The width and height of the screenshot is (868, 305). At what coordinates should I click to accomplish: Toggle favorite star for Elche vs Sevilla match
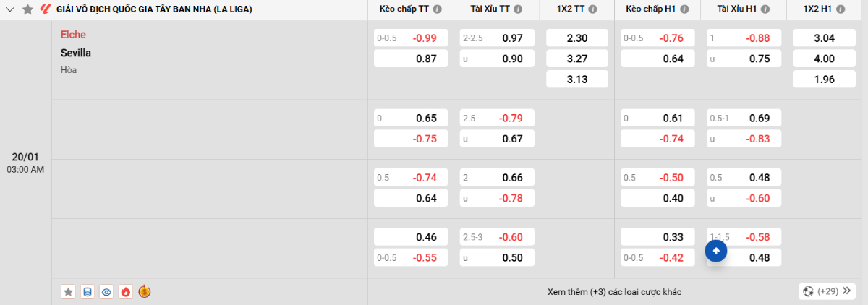click(x=69, y=292)
